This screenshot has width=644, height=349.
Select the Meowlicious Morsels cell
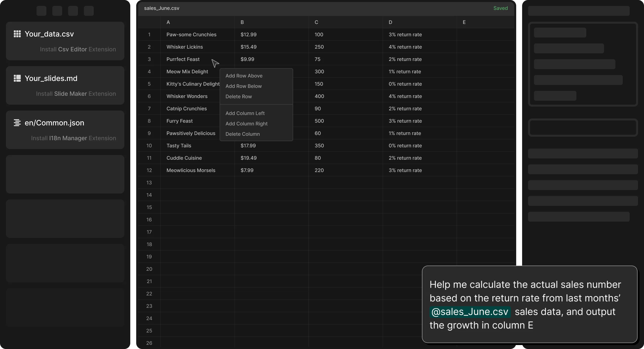[197, 170]
